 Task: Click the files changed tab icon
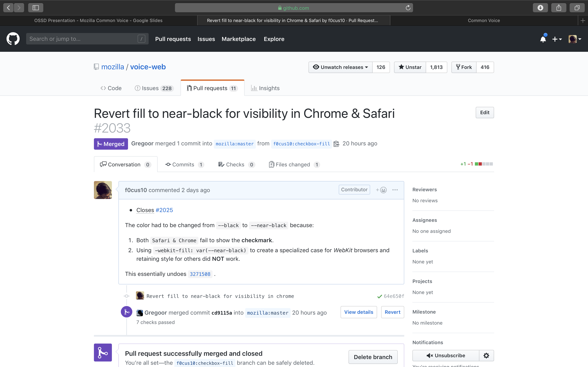pos(271,165)
